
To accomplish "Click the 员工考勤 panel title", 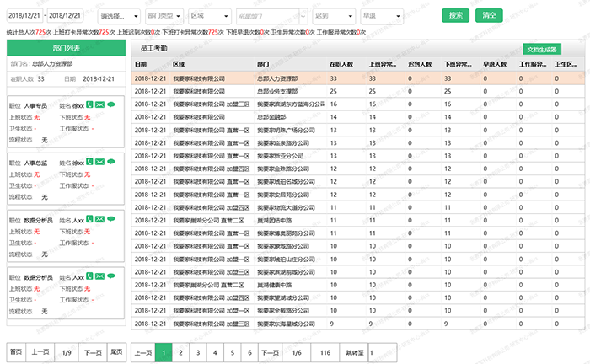I will (153, 48).
